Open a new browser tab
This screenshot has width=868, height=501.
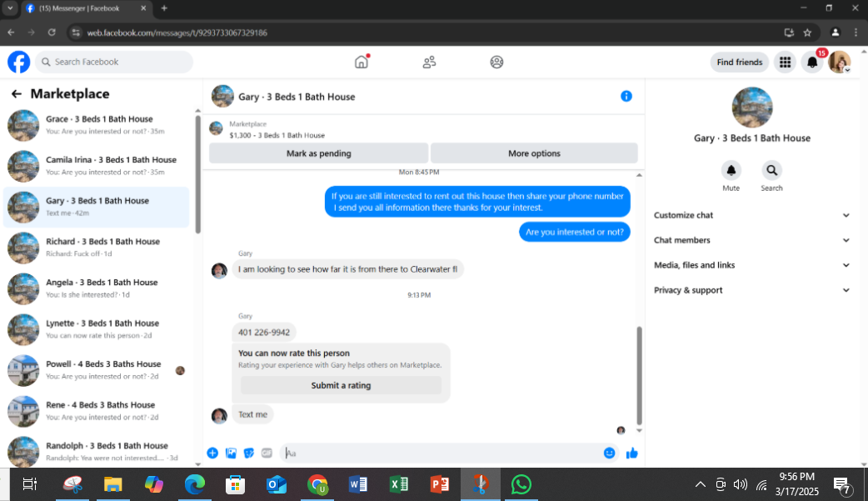click(164, 8)
